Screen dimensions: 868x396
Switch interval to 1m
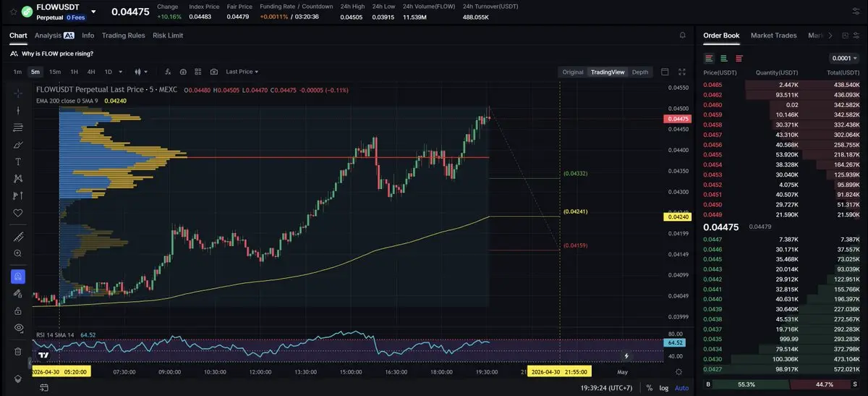(x=17, y=72)
